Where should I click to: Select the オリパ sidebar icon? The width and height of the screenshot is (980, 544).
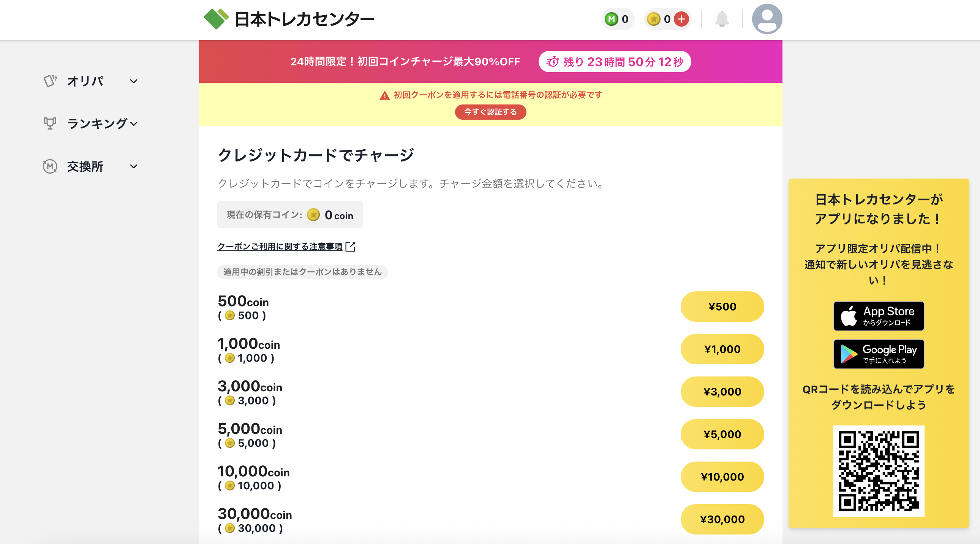(50, 81)
